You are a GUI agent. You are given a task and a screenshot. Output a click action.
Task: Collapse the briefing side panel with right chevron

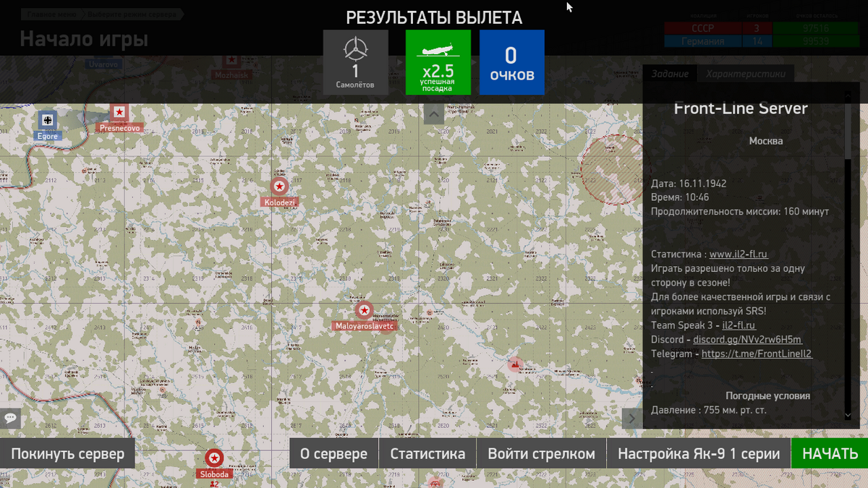[631, 418]
